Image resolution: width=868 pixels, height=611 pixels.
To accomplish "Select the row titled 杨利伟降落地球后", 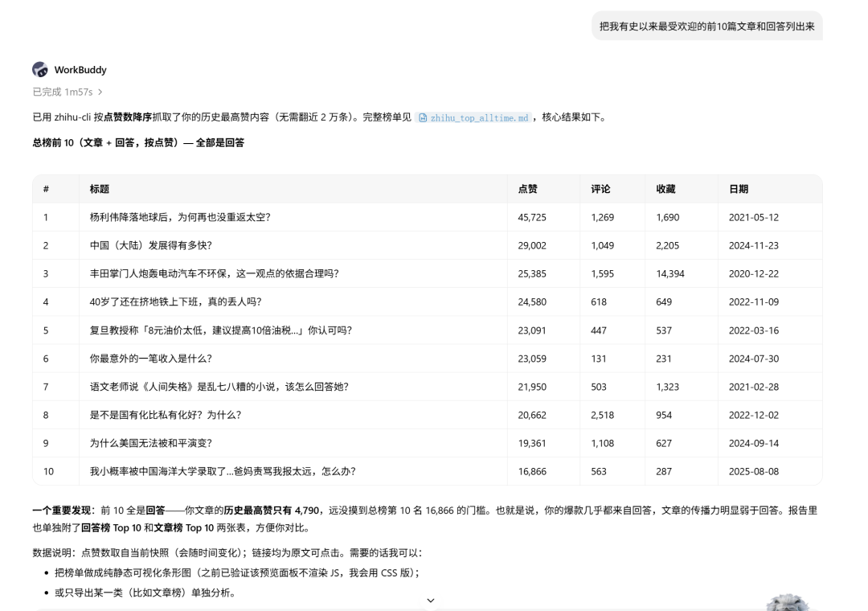I will pos(428,217).
